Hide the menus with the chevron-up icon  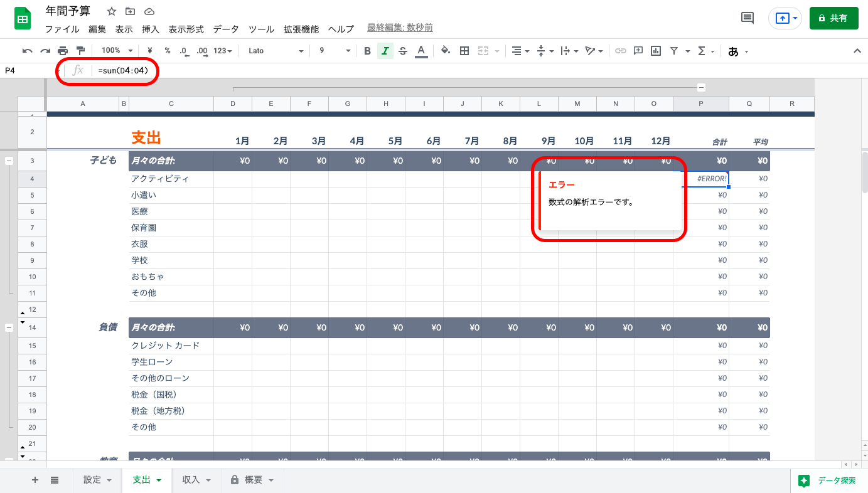857,51
